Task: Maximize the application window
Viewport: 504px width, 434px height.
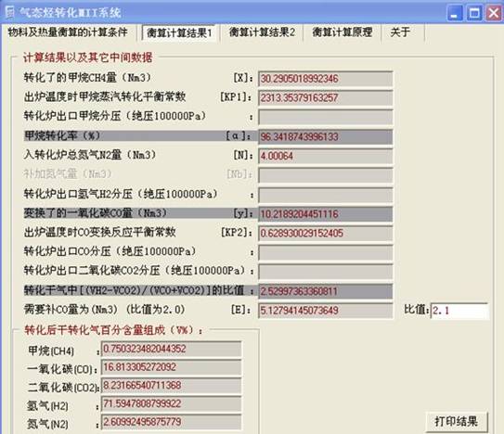Action: [x=474, y=13]
